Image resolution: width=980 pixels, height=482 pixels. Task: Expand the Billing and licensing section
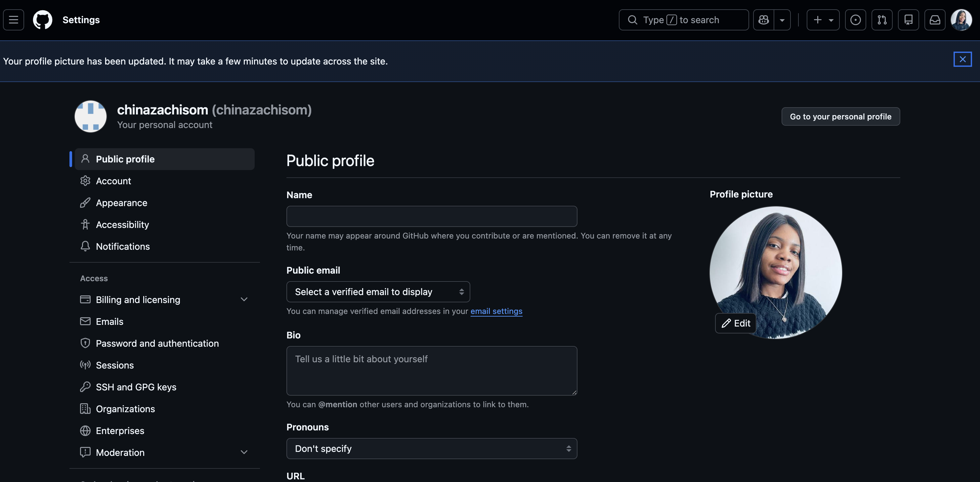[244, 299]
